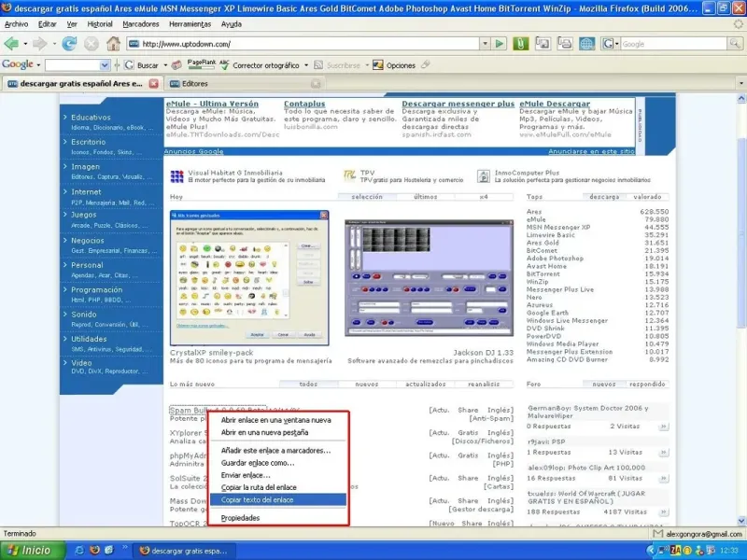Screen dimensions: 747x560
Task: Open the Programación category in sidebar
Action: coord(97,289)
